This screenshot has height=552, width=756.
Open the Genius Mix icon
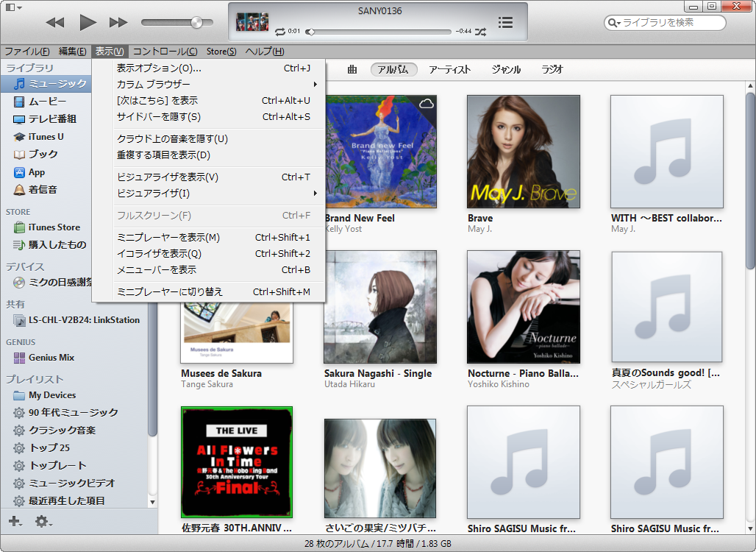coord(19,358)
